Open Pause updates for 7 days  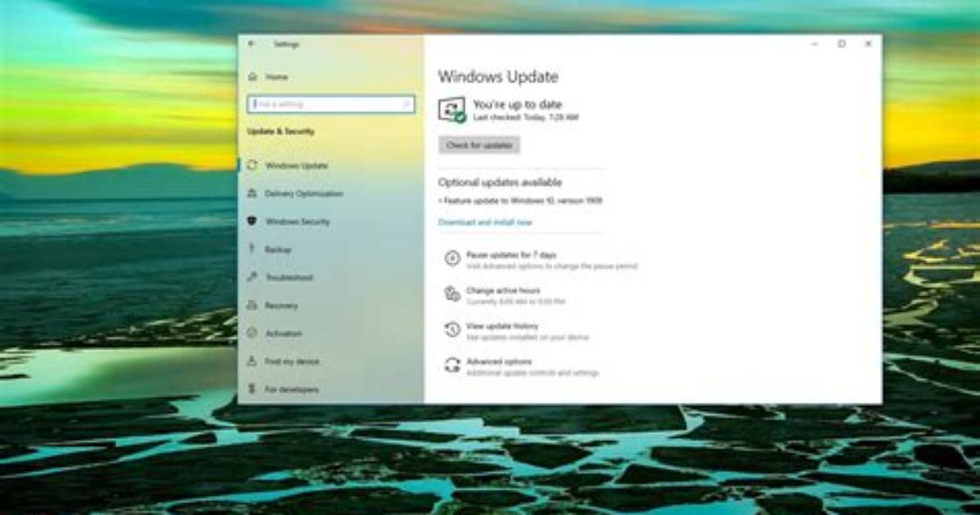click(x=511, y=255)
